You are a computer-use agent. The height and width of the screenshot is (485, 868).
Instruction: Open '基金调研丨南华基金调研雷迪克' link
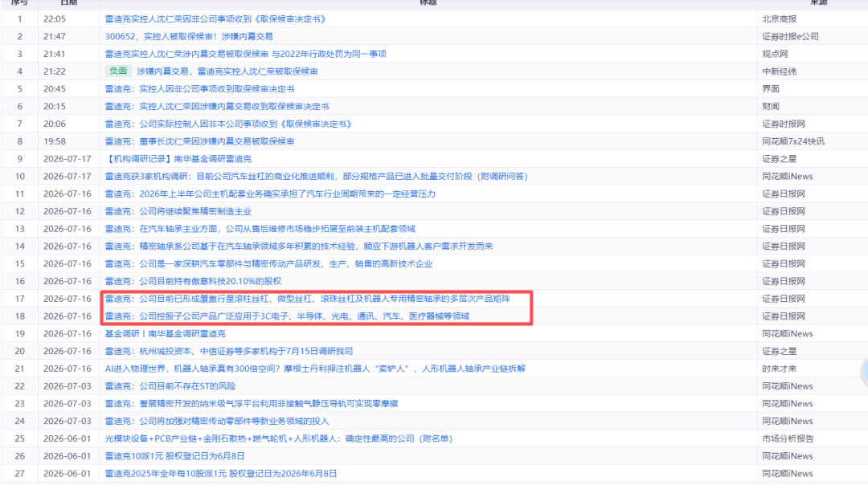click(x=166, y=333)
